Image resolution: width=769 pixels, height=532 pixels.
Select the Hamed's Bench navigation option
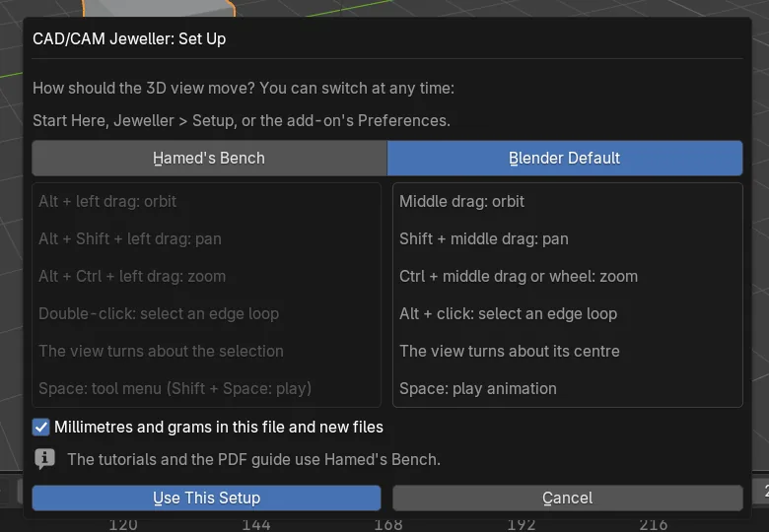[x=209, y=159]
